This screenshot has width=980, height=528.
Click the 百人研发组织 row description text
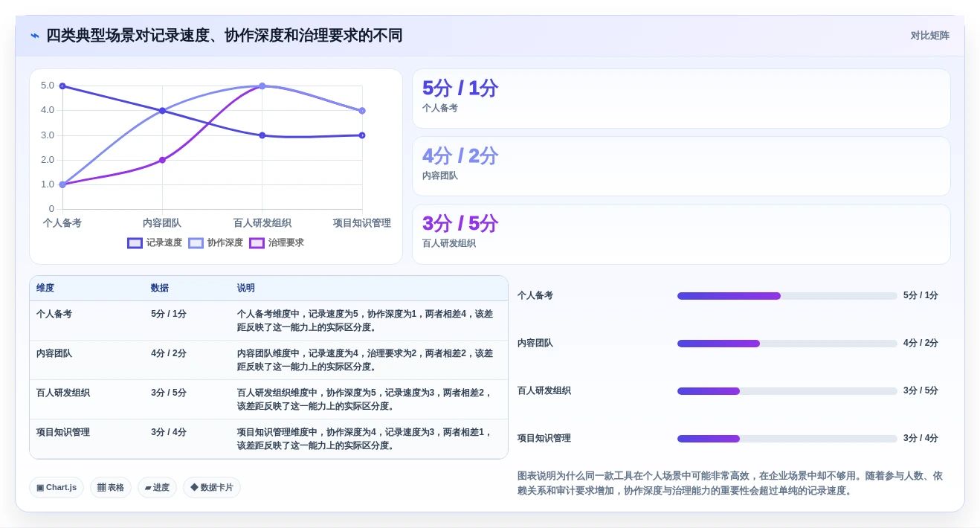(365, 399)
